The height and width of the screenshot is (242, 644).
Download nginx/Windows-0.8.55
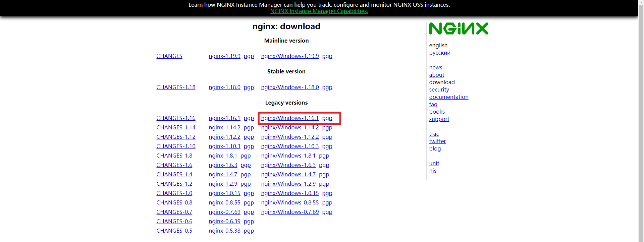pyautogui.click(x=290, y=202)
